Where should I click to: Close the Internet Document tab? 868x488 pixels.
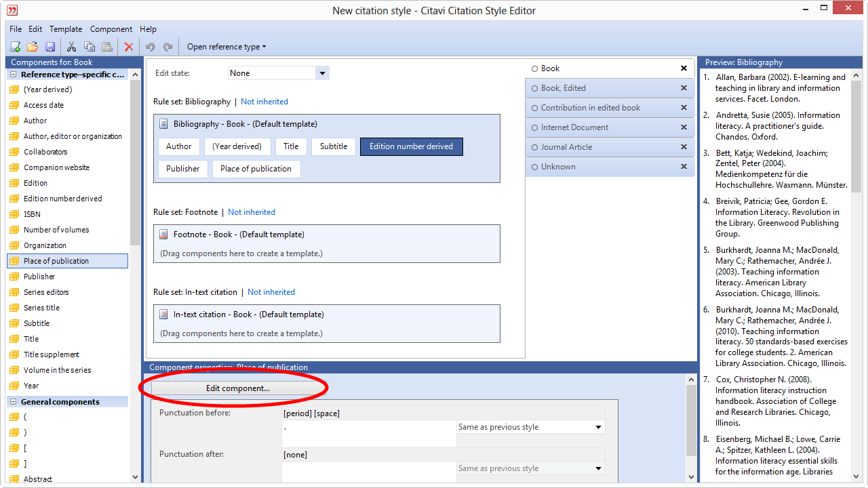point(684,127)
